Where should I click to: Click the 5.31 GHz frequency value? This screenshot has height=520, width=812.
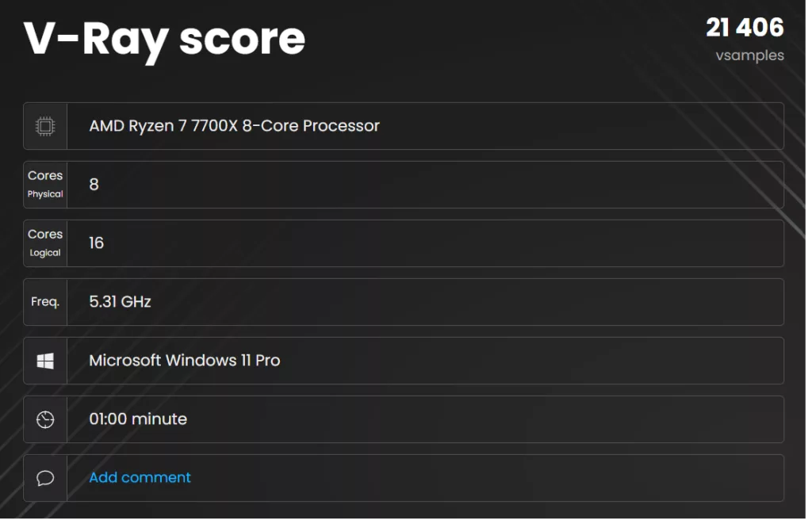tap(117, 302)
